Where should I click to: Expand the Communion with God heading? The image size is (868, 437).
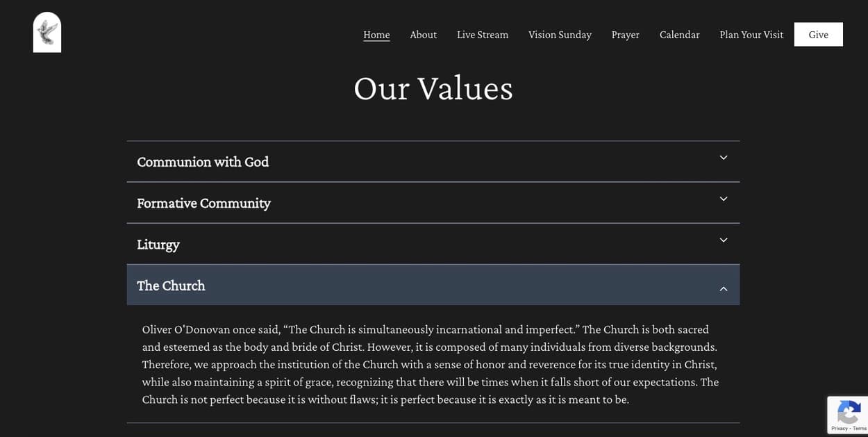click(203, 162)
